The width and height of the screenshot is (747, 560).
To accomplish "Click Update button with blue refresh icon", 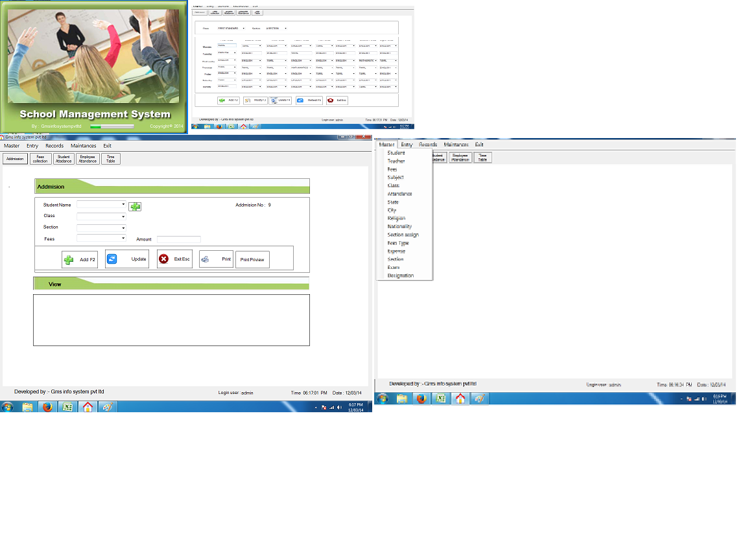I will [126, 259].
